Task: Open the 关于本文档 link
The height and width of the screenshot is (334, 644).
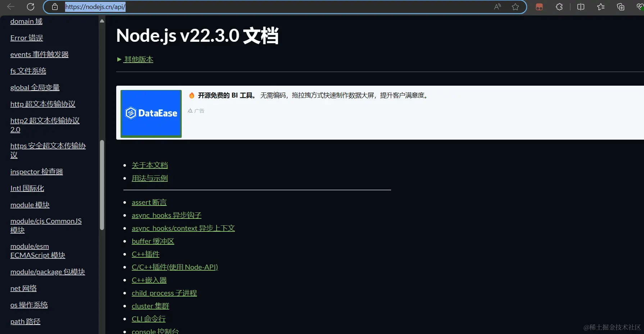Action: [x=150, y=165]
